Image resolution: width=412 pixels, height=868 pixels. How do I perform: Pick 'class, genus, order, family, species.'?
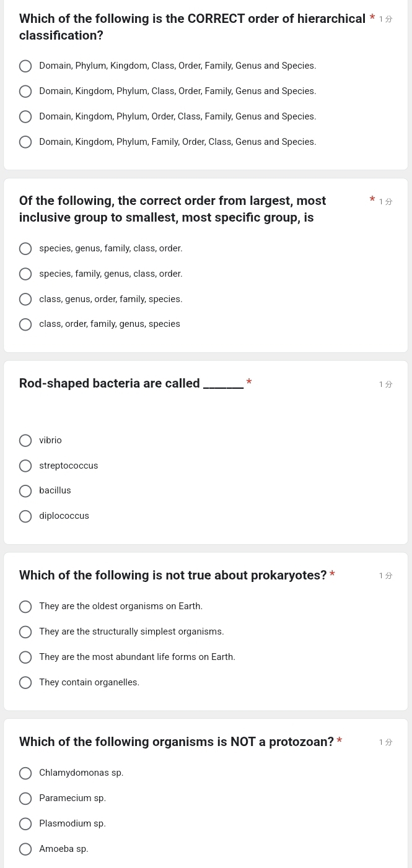(x=25, y=299)
